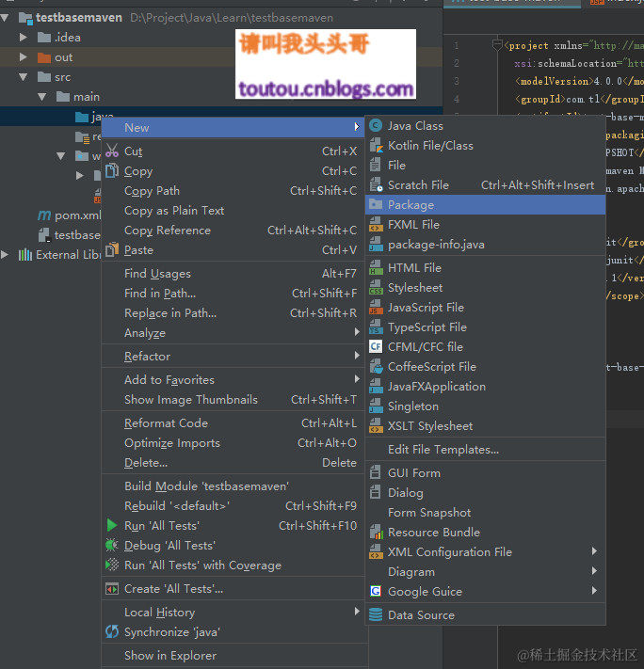Choose Replace in Path... entry

(x=233, y=312)
